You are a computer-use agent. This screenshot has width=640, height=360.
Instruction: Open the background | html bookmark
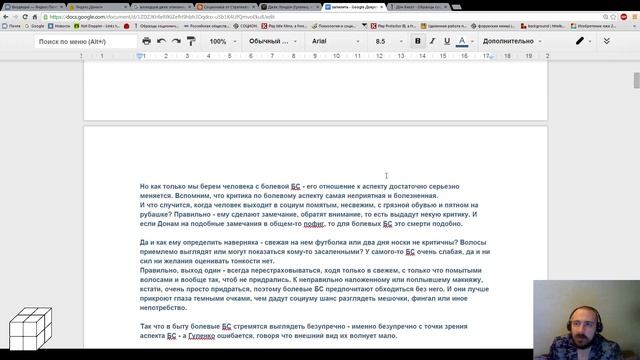[543, 26]
